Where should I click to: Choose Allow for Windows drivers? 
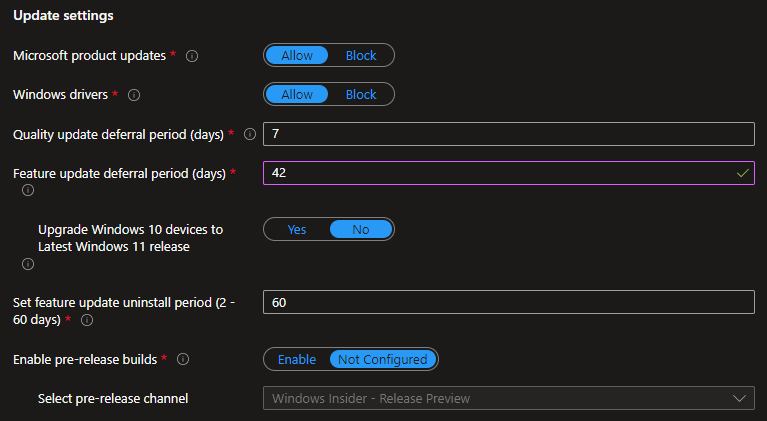297,94
